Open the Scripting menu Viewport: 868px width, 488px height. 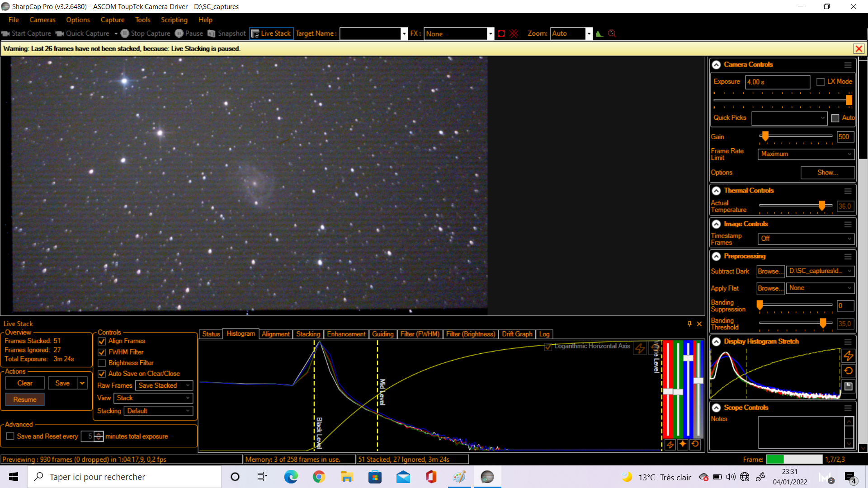[174, 20]
